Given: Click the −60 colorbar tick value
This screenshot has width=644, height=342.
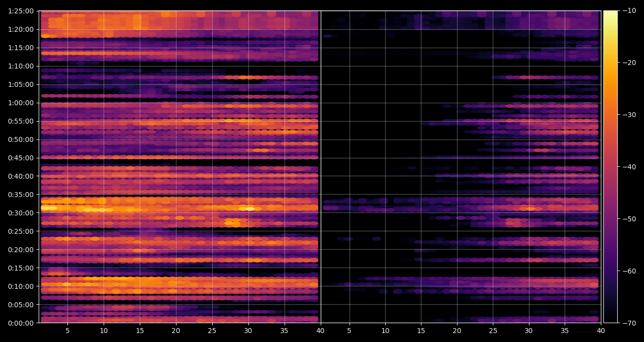Looking at the screenshot, I should pos(630,271).
